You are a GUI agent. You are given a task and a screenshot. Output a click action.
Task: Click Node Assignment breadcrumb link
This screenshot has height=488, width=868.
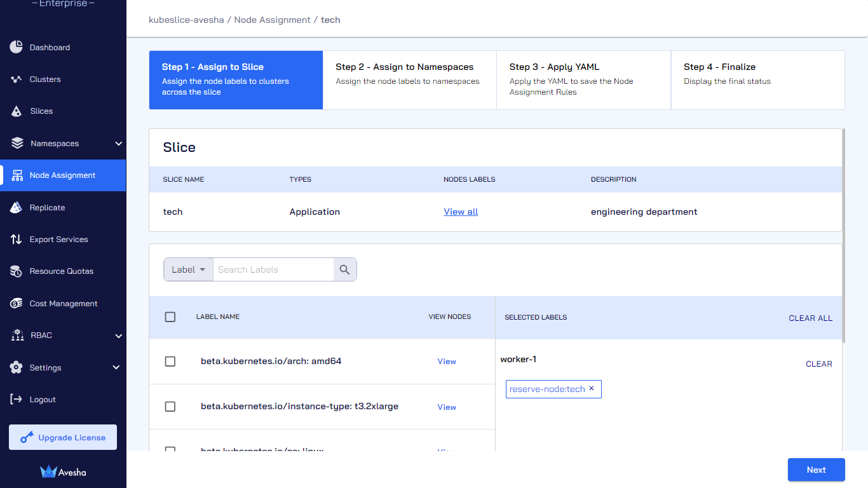(x=272, y=20)
